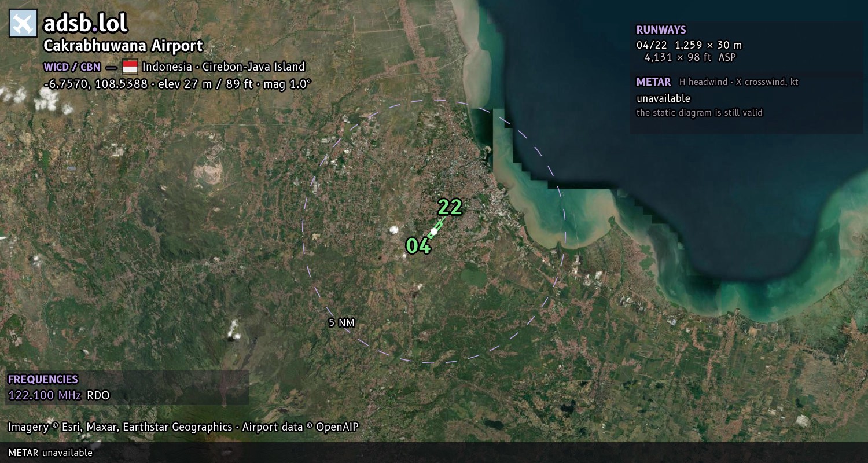
Task: Select the 122.100 MHz frequency value
Action: click(x=45, y=396)
